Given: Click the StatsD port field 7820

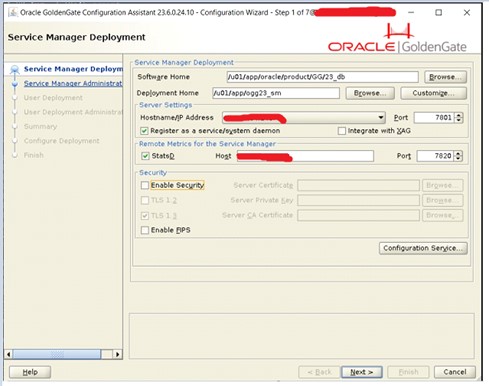Looking at the screenshot, I should (x=435, y=156).
